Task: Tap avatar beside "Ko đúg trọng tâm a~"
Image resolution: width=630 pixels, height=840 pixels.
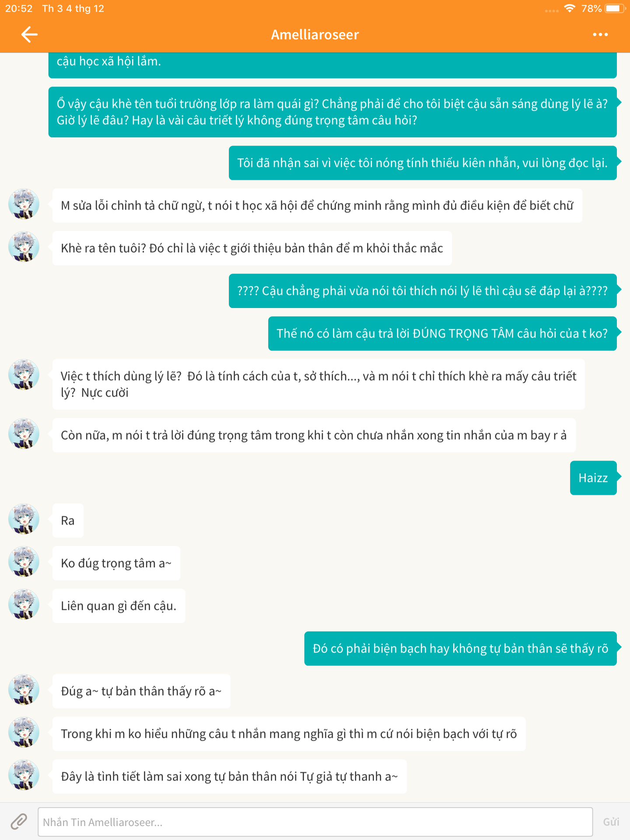Action: click(24, 562)
